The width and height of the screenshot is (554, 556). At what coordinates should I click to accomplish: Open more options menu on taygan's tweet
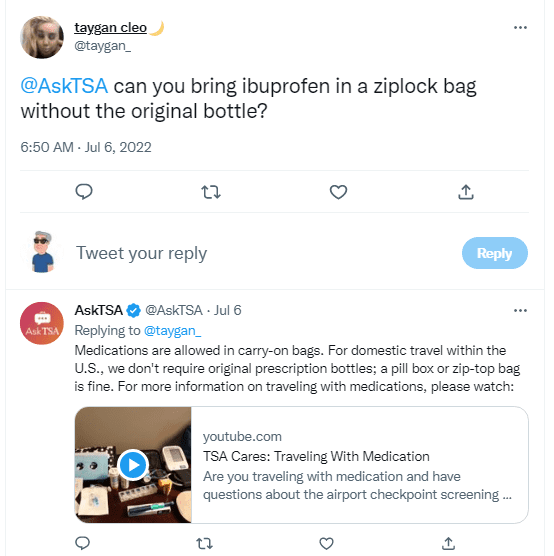click(520, 27)
